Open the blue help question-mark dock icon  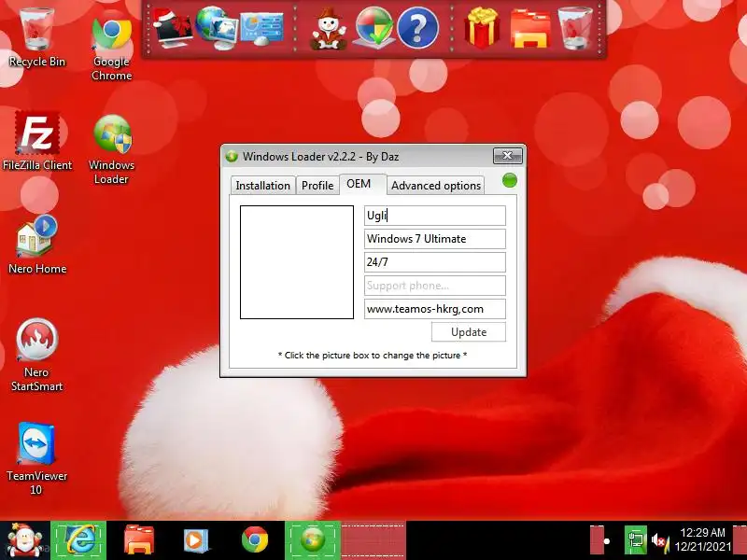point(417,28)
